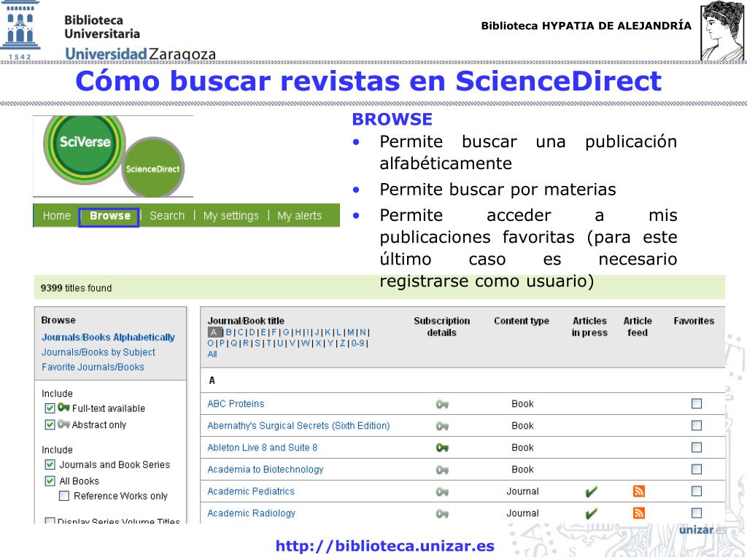Click Subscription details column header
Viewport: 747px width, 560px height.
441,327
